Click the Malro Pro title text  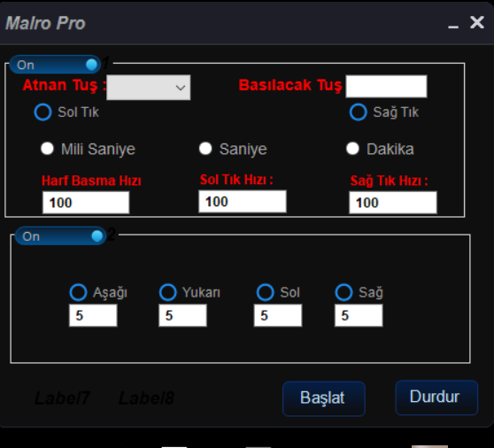(45, 23)
